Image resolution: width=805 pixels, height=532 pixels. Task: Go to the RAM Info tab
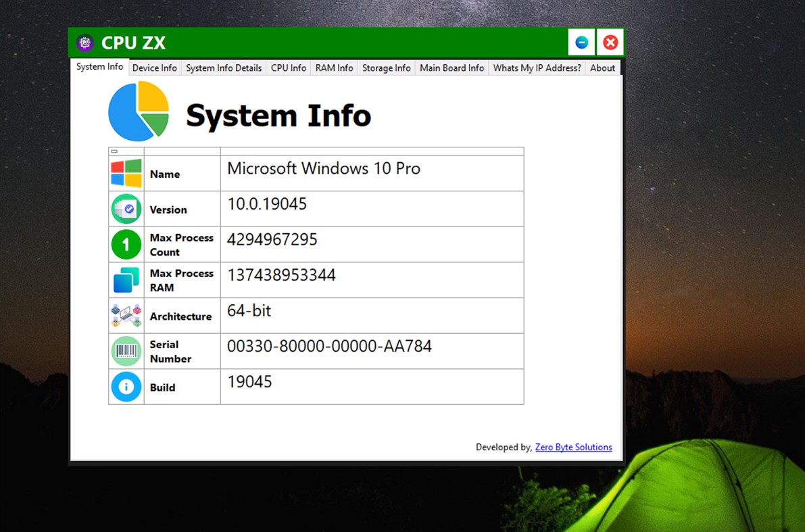(x=334, y=68)
